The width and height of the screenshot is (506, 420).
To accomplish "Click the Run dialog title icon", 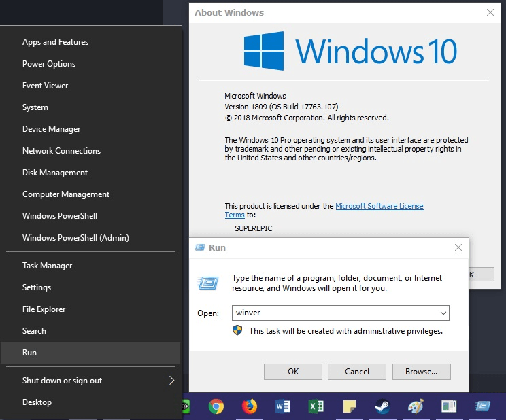I will pyautogui.click(x=200, y=247).
